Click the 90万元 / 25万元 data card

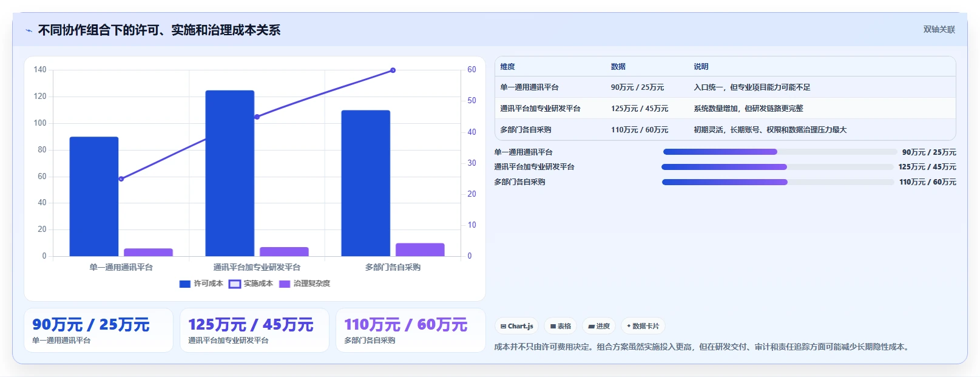click(98, 330)
